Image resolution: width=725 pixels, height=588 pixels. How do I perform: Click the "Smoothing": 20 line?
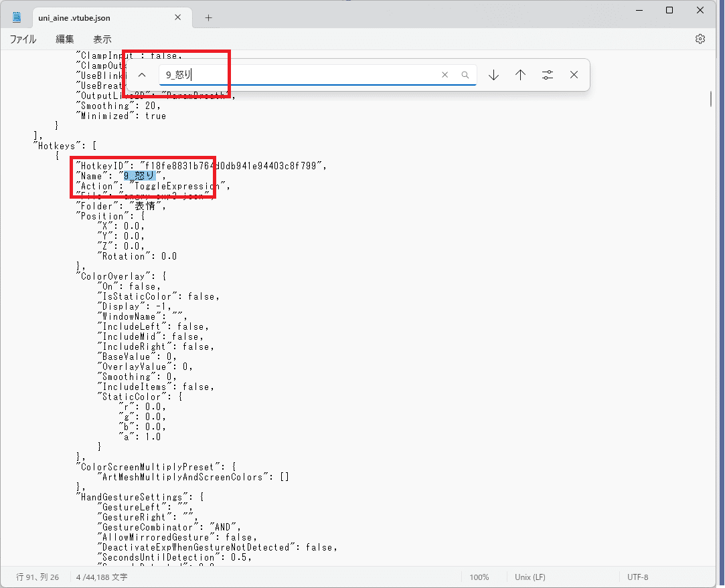[x=118, y=106]
